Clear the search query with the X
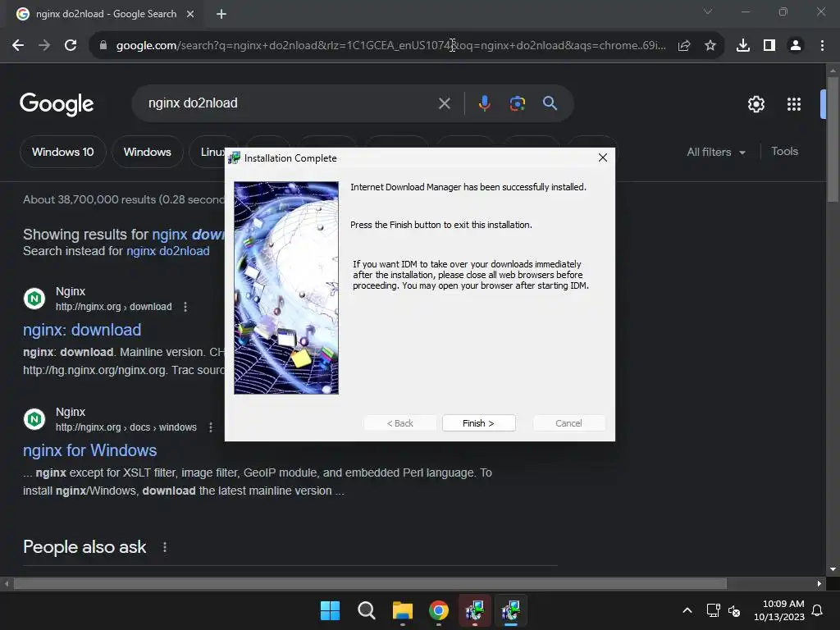The width and height of the screenshot is (840, 630). (444, 103)
